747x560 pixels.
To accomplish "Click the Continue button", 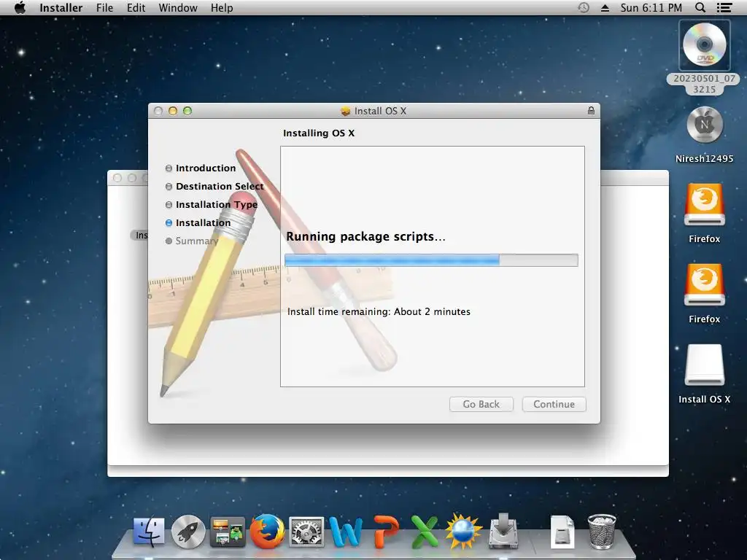I will (x=554, y=404).
